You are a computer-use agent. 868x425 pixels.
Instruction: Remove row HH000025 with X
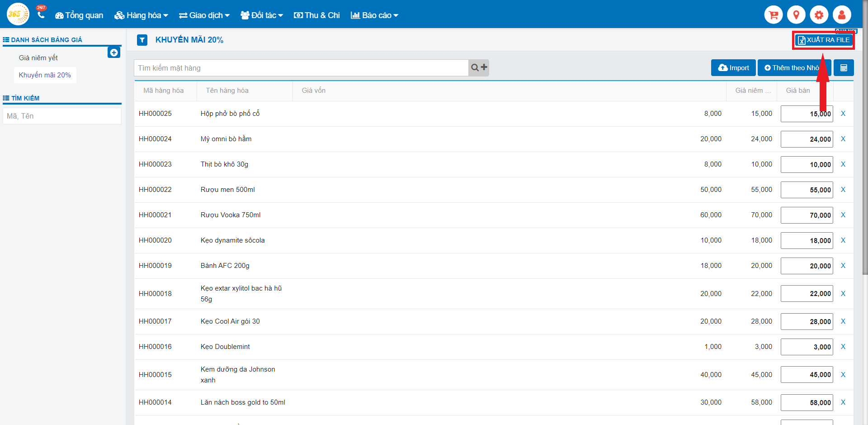[843, 114]
